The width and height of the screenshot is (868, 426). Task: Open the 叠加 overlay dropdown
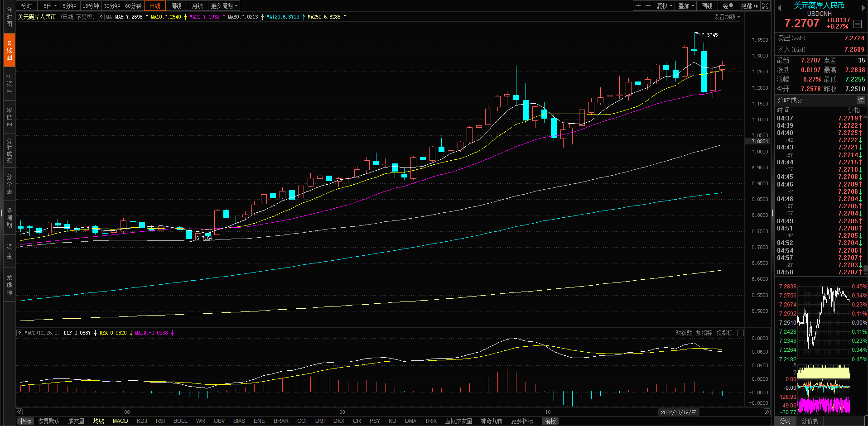pos(686,6)
